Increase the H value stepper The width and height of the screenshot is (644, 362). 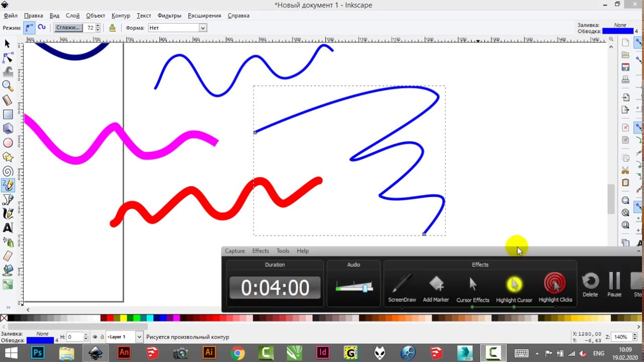(86, 335)
